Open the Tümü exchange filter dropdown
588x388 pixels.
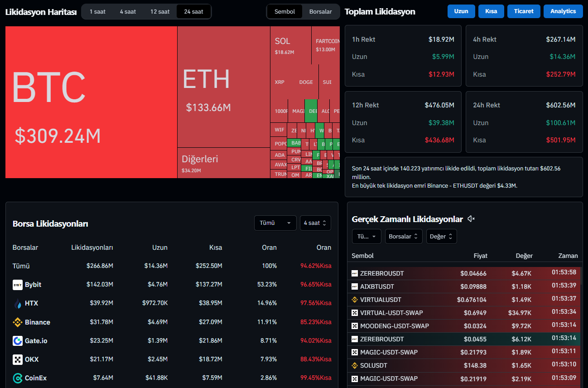coord(275,223)
